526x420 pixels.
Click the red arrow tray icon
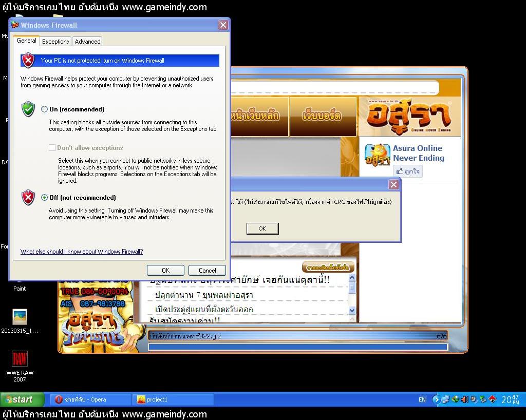493,399
